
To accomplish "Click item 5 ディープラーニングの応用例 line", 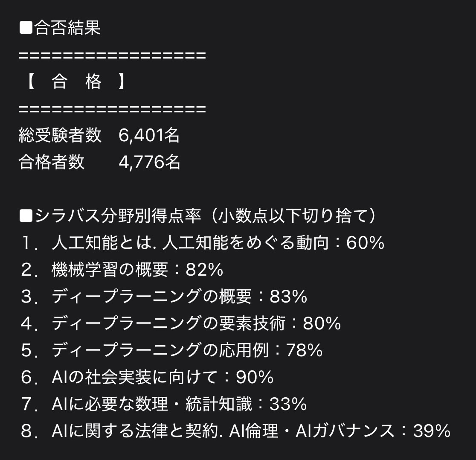I will click(172, 350).
